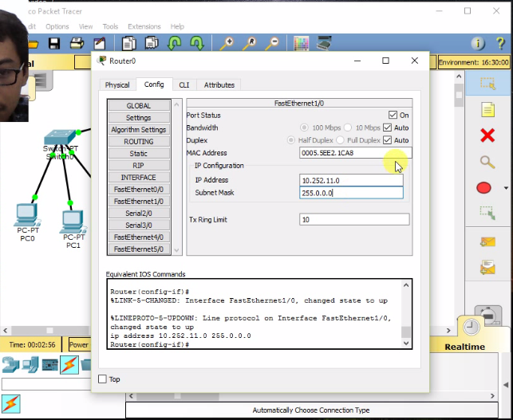513x420 pixels.
Task: Click workspace vertical scrollbar thumb
Action: pos(459,95)
